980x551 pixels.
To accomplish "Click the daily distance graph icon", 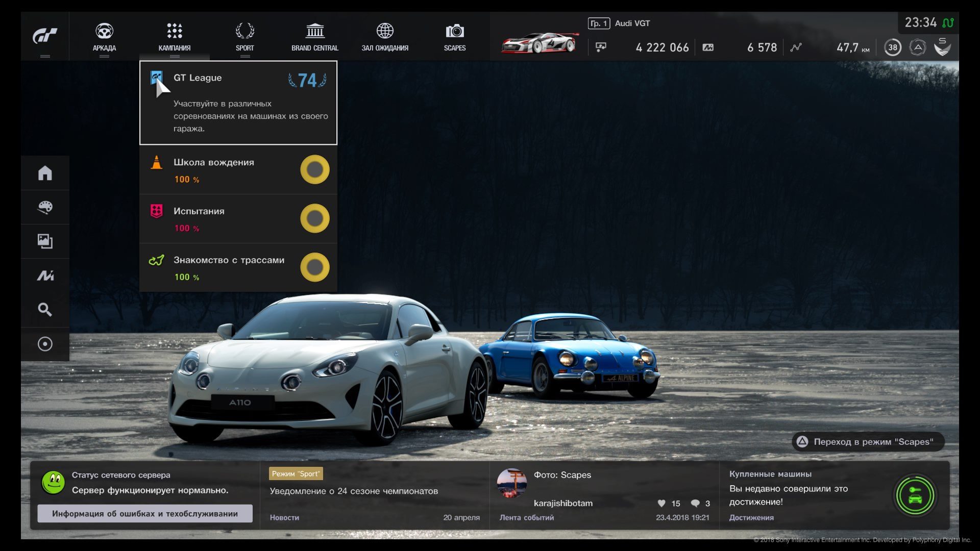I will point(796,47).
